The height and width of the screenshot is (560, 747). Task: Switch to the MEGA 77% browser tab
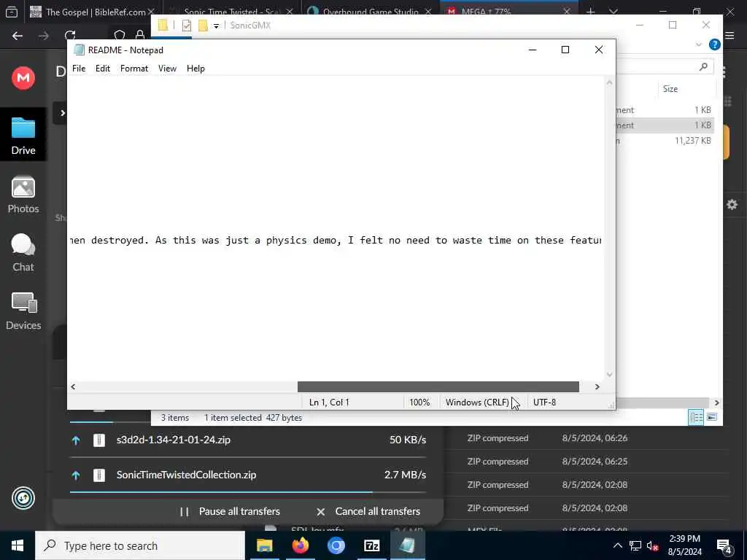point(508,12)
